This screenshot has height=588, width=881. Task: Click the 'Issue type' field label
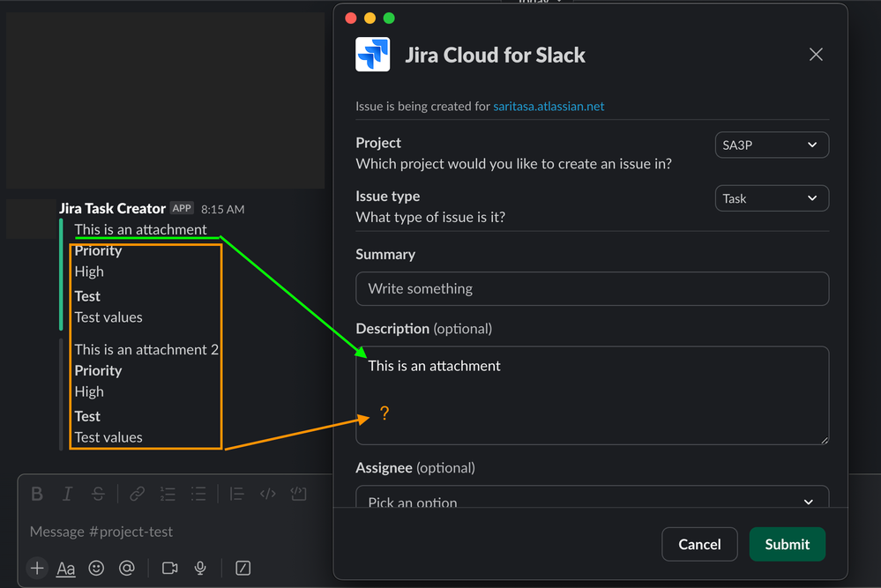pos(388,196)
